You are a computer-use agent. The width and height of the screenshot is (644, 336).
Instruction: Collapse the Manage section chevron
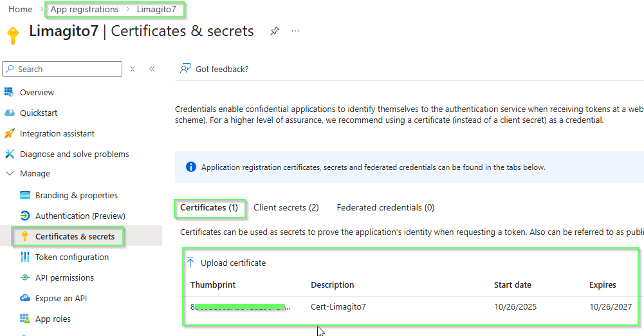(x=10, y=173)
